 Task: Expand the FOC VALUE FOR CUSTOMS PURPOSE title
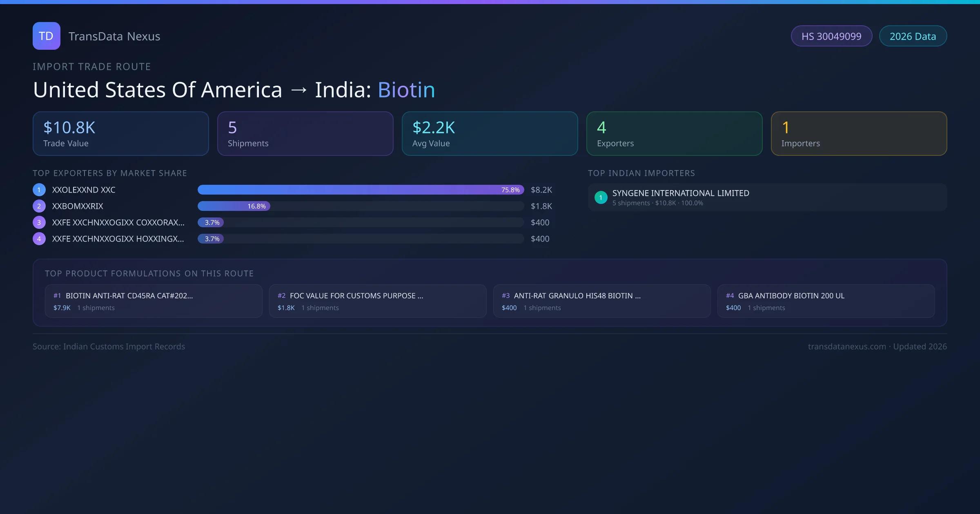coord(356,295)
